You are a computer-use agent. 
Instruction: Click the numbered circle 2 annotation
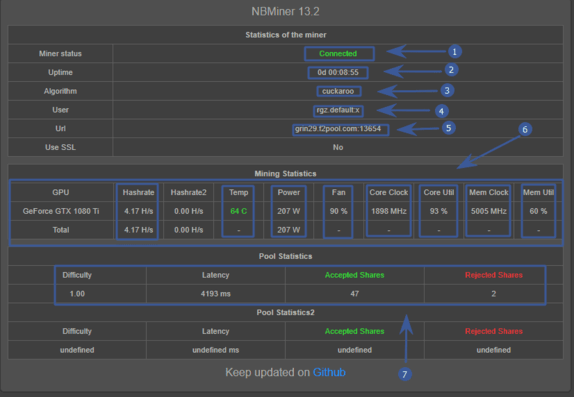[451, 70]
